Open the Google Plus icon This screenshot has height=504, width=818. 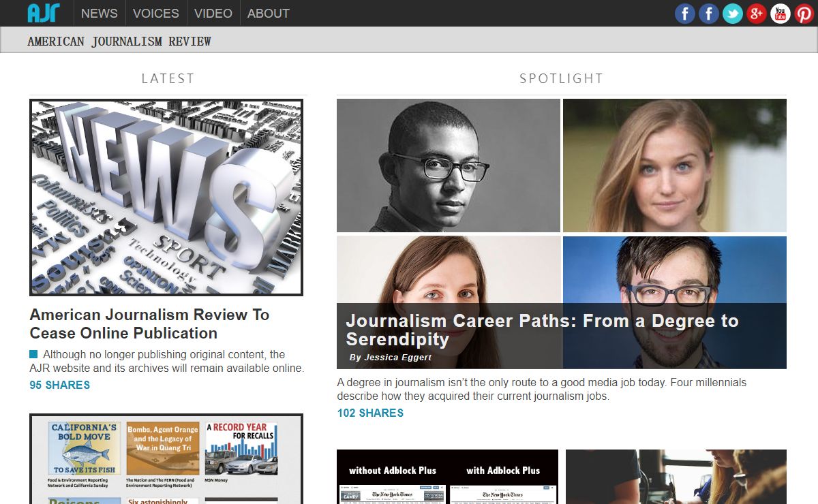757,13
